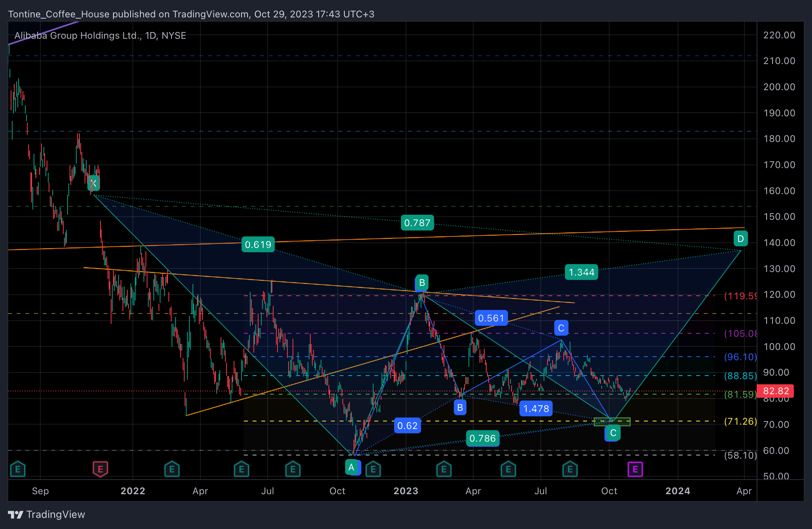Select the blue 0.62 ratio label

pos(407,426)
